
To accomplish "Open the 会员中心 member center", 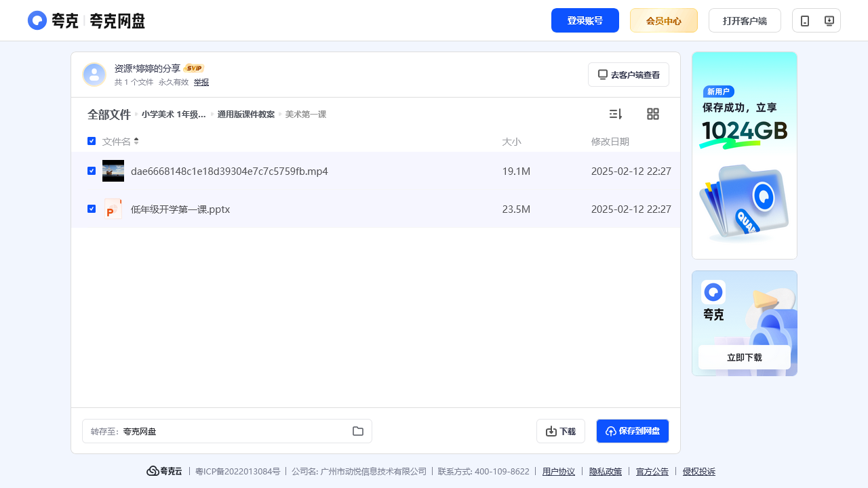I will point(664,20).
